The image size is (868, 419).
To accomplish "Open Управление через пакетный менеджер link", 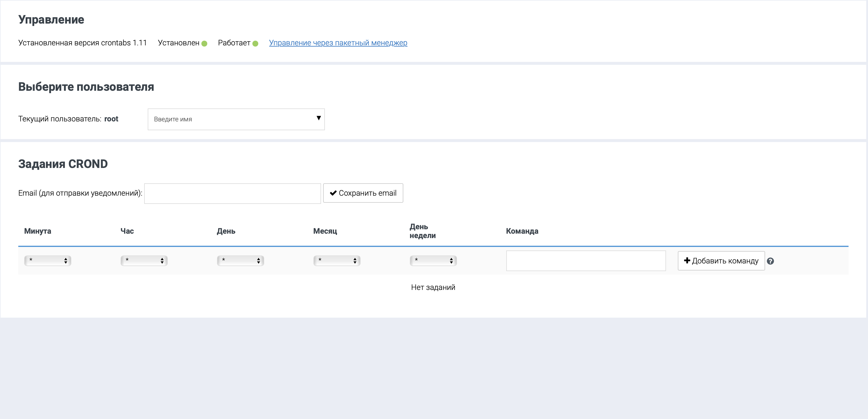I will tap(338, 43).
